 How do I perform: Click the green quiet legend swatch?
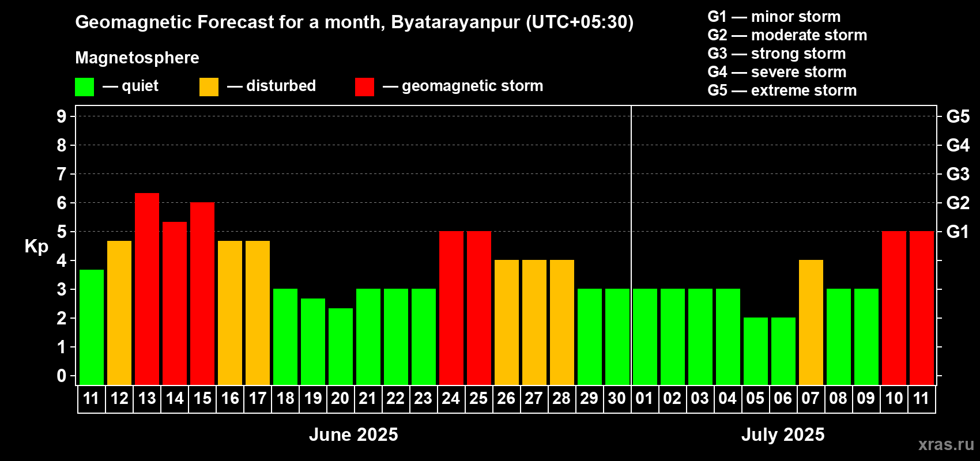(x=85, y=87)
